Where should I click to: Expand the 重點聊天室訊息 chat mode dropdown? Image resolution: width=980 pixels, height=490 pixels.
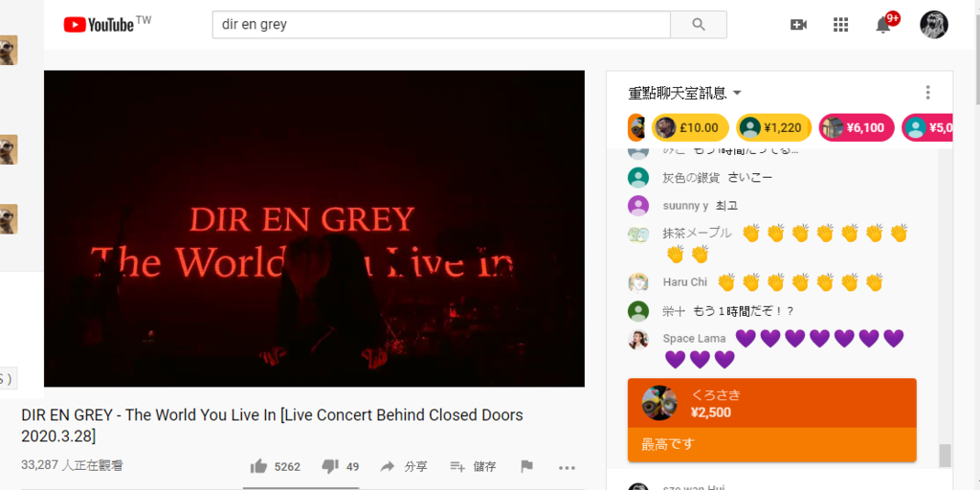point(685,93)
